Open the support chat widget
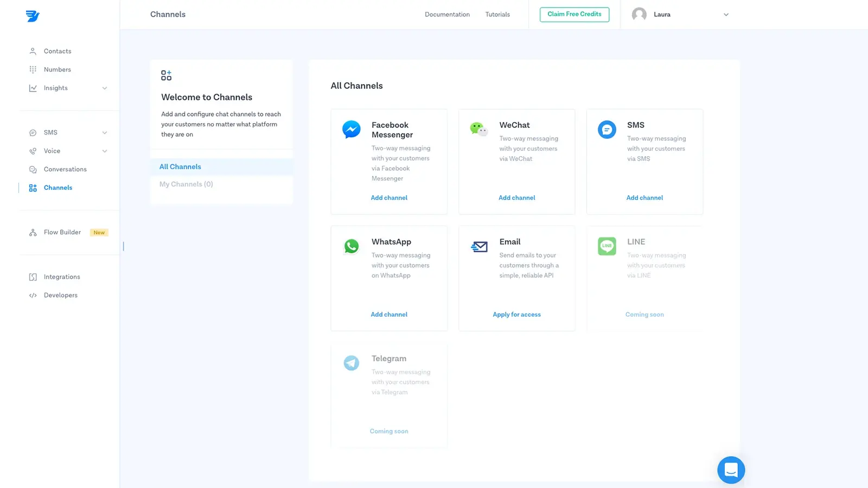 tap(731, 470)
